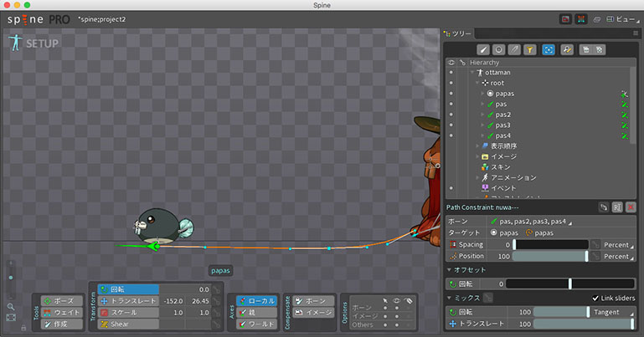Select the ポーズ tool button
The width and height of the screenshot is (644, 337).
(64, 301)
